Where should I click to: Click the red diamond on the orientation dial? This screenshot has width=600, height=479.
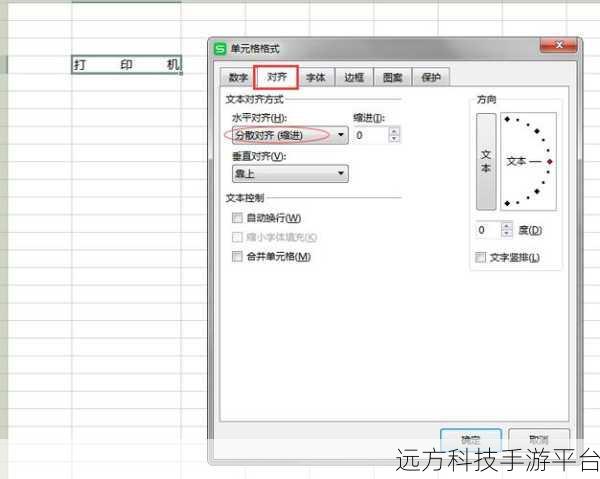click(550, 162)
